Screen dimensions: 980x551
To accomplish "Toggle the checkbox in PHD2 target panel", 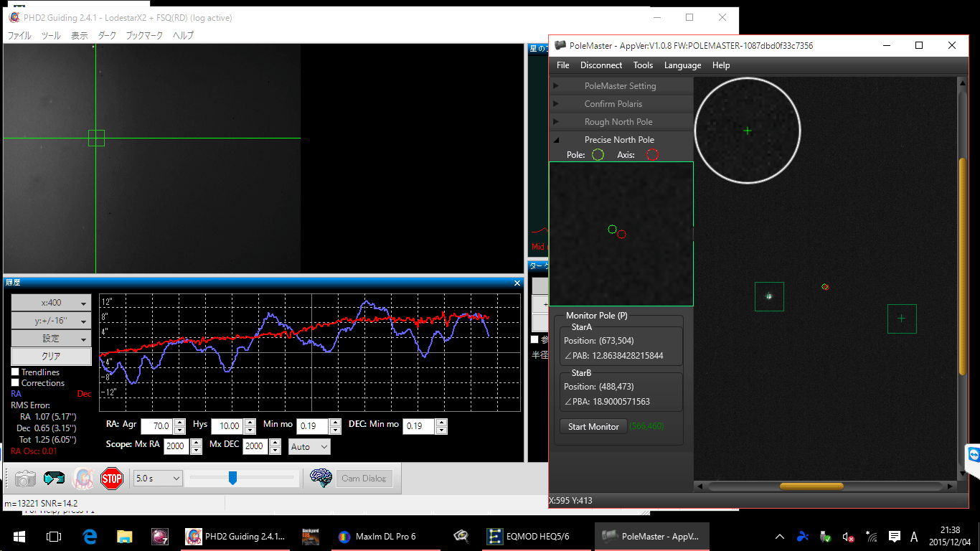I will click(x=534, y=339).
